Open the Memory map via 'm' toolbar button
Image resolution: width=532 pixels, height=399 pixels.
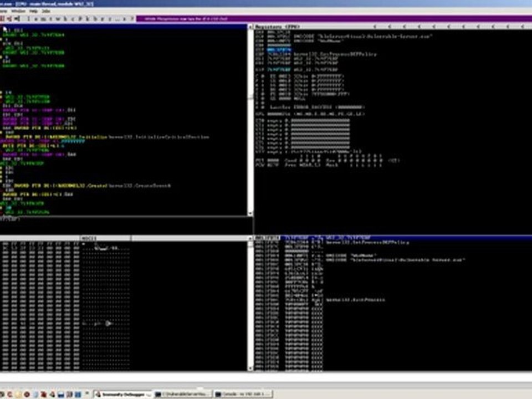43,19
